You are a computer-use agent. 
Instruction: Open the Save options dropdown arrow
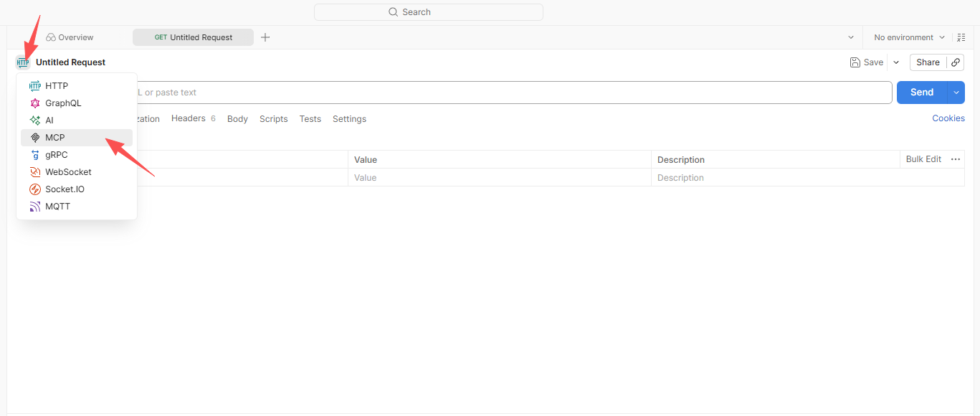[x=896, y=62]
